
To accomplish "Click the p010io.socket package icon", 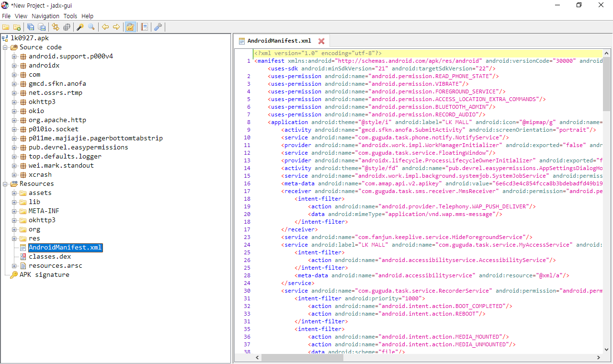I will 23,129.
